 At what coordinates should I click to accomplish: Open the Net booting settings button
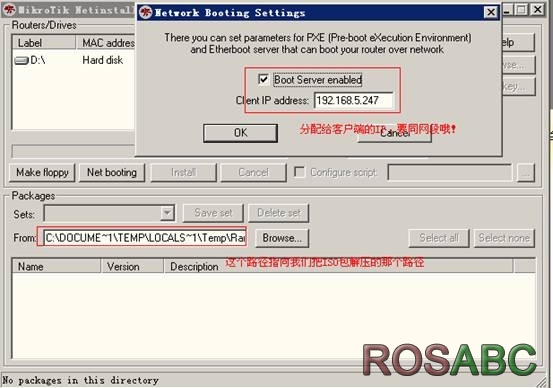coord(112,172)
